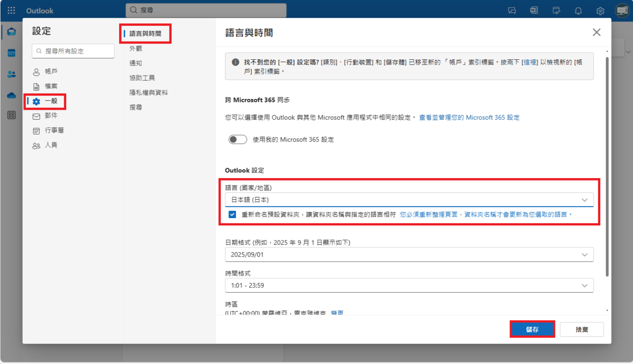Click the Teams chat icon in header
This screenshot has height=364, width=633.
pos(512,10)
